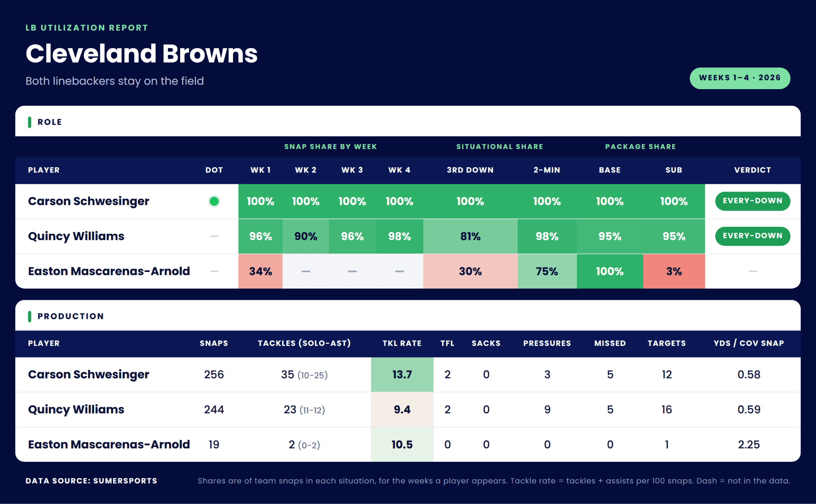Click the green bar next to PRODUCTION heading
The width and height of the screenshot is (816, 504).
(29, 316)
